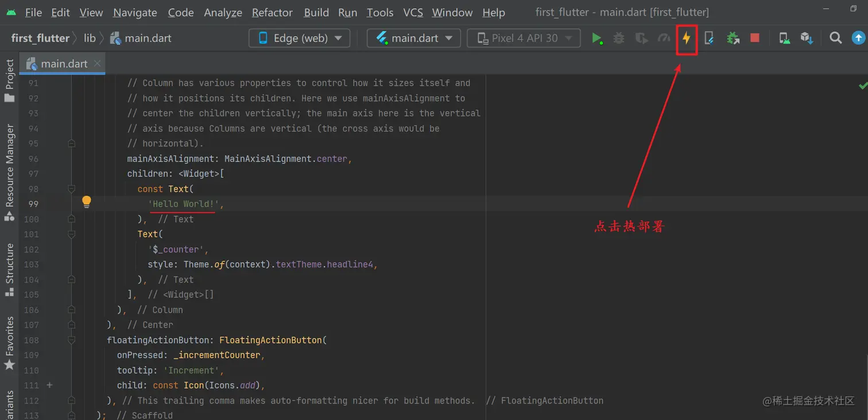868x420 pixels.
Task: Open Search Everywhere magnifier
Action: coord(836,38)
